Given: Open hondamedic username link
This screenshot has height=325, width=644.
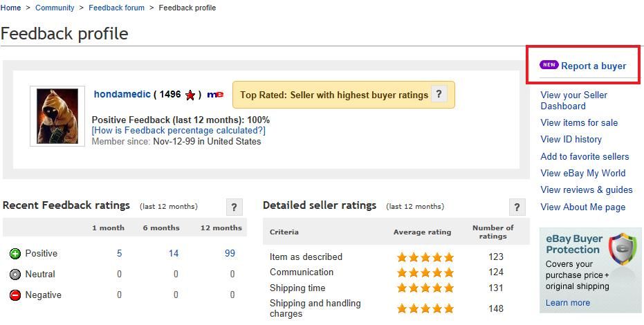Looking at the screenshot, I should coord(122,94).
